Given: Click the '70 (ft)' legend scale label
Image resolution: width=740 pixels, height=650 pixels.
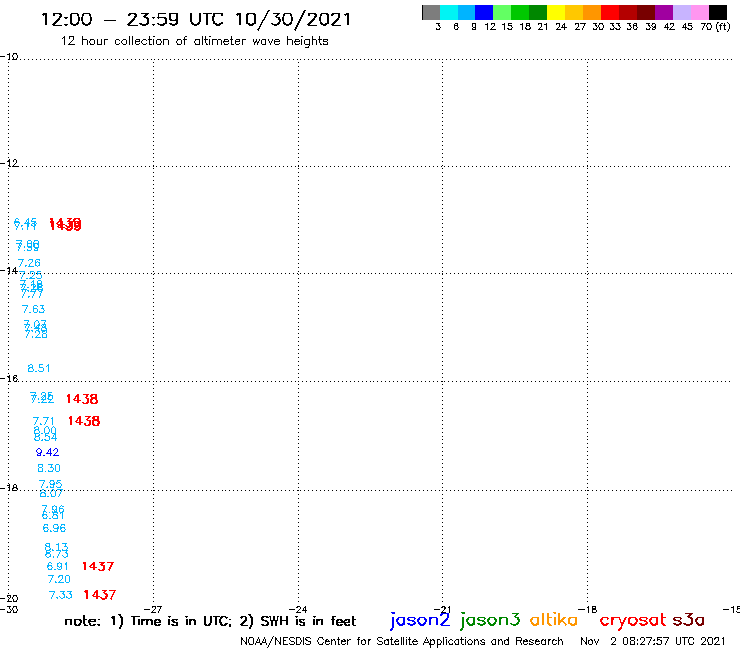Looking at the screenshot, I should coord(715,26).
